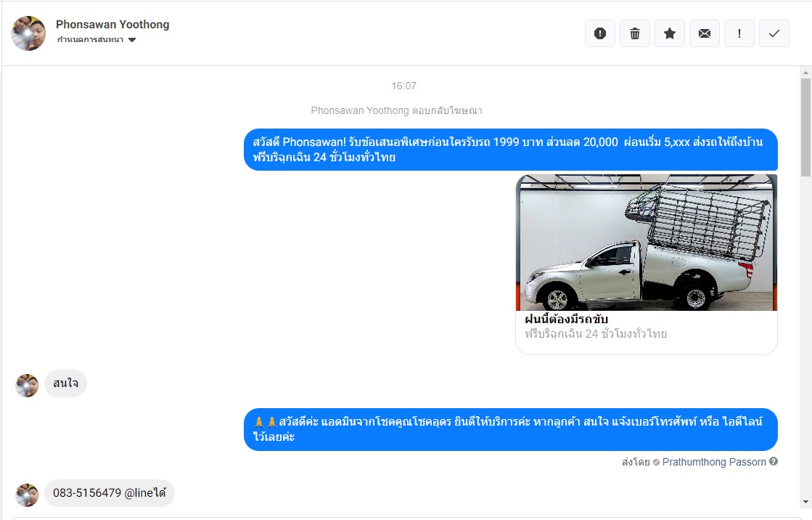Open sender name Prathumthong Passorn

click(x=713, y=462)
